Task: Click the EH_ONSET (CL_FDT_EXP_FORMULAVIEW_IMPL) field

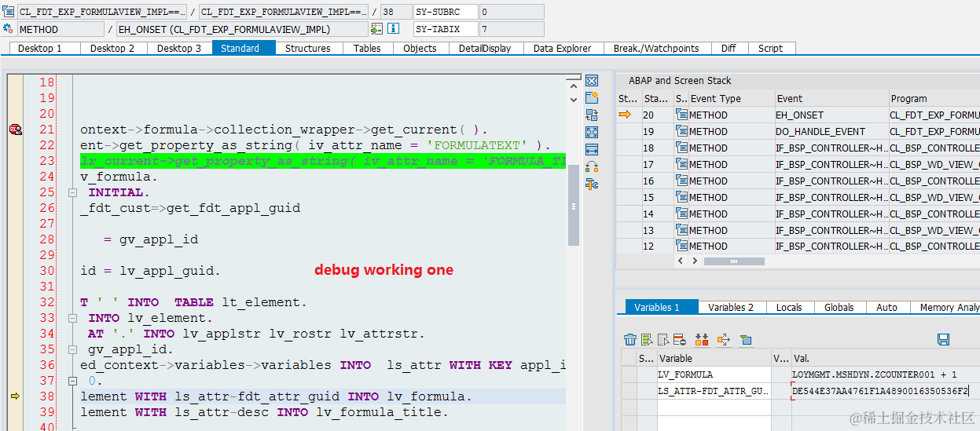Action: (x=241, y=29)
